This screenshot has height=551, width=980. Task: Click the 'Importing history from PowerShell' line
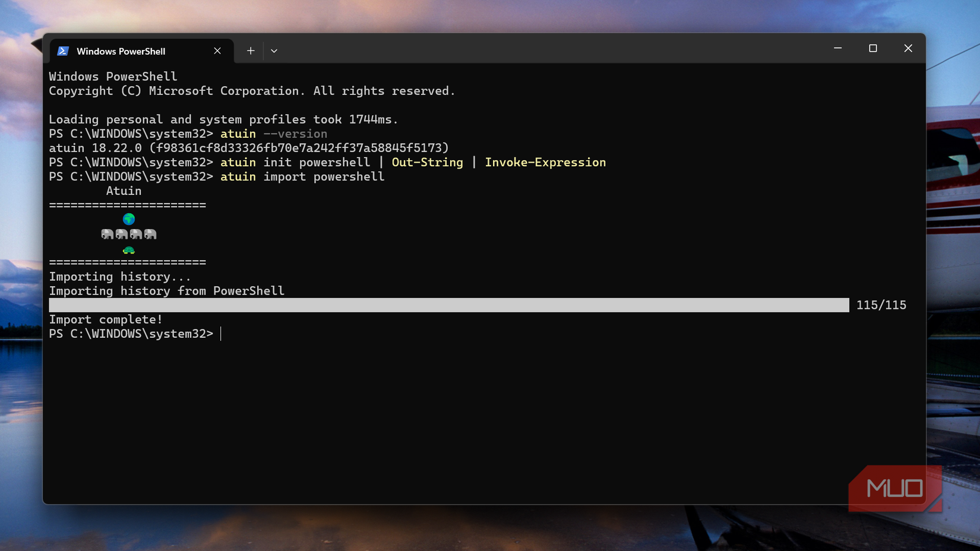click(166, 291)
